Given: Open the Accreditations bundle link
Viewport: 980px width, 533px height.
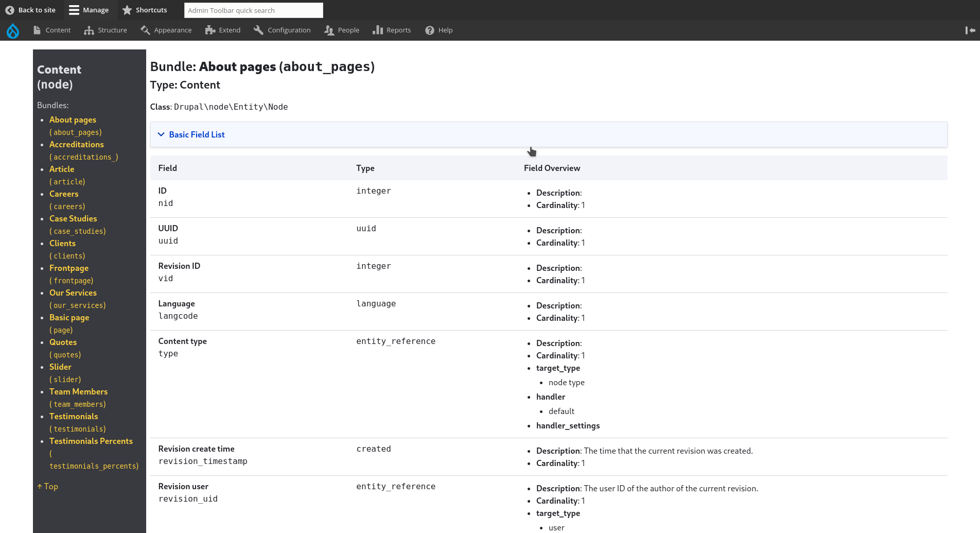Looking at the screenshot, I should pos(76,145).
